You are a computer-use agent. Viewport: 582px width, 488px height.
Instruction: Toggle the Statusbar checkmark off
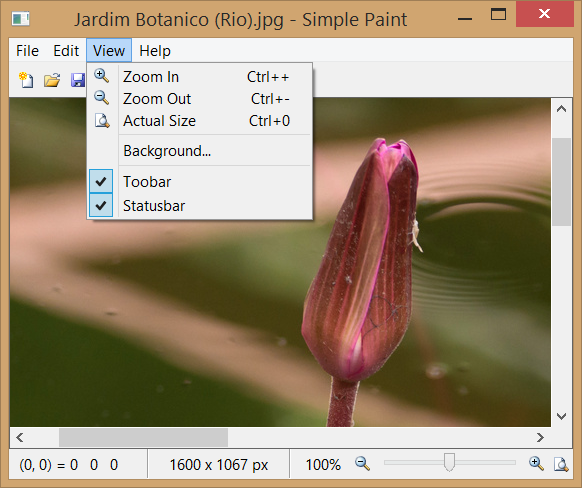pyautogui.click(x=200, y=206)
